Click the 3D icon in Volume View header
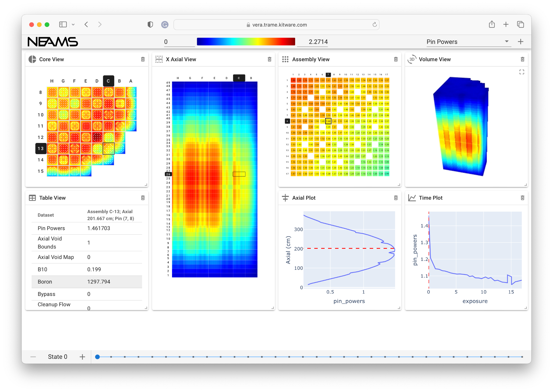The width and height of the screenshot is (553, 392). 412,59
